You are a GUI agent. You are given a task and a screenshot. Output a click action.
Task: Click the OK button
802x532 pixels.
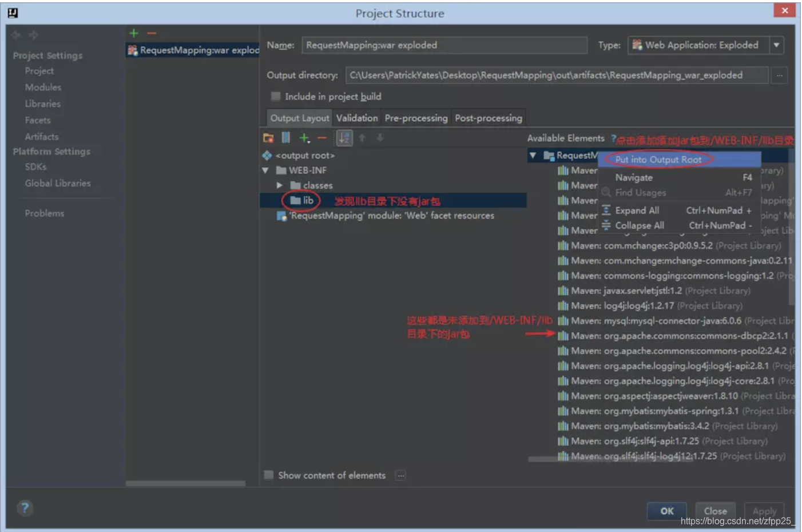pos(666,511)
